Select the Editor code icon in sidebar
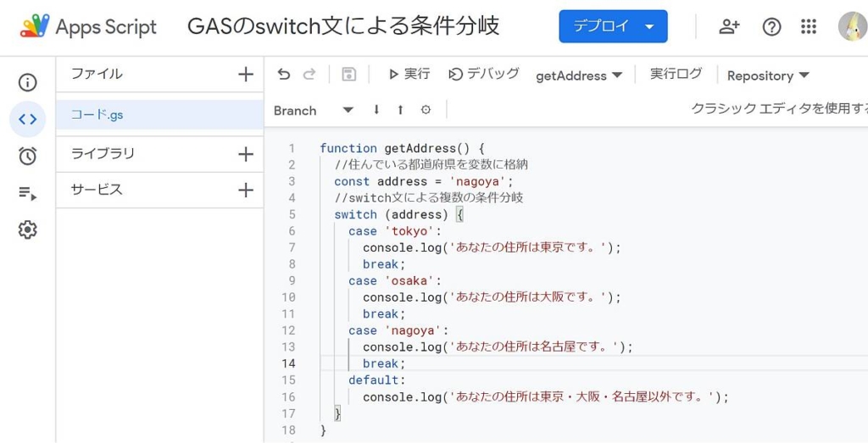The image size is (868, 443). [x=28, y=119]
